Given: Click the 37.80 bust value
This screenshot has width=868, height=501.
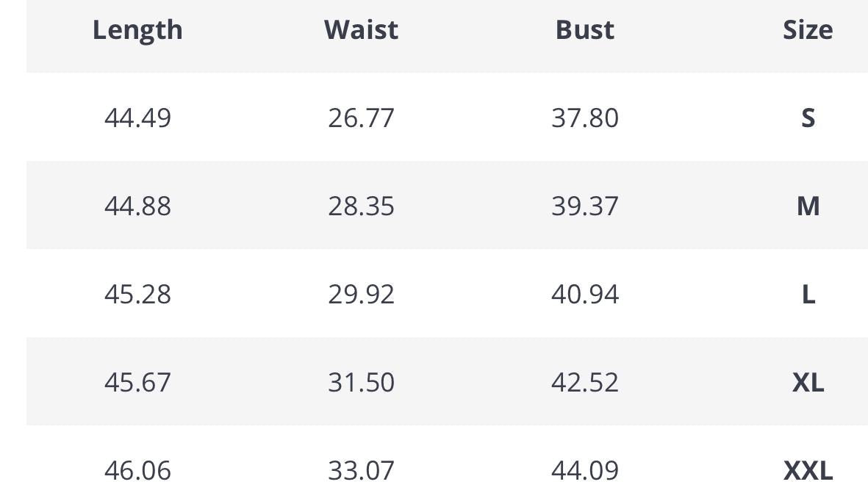Looking at the screenshot, I should click(x=584, y=118).
